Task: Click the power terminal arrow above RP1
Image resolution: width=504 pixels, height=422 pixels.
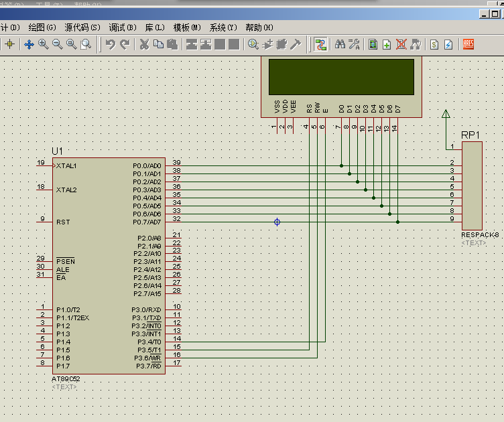Action: [x=446, y=114]
